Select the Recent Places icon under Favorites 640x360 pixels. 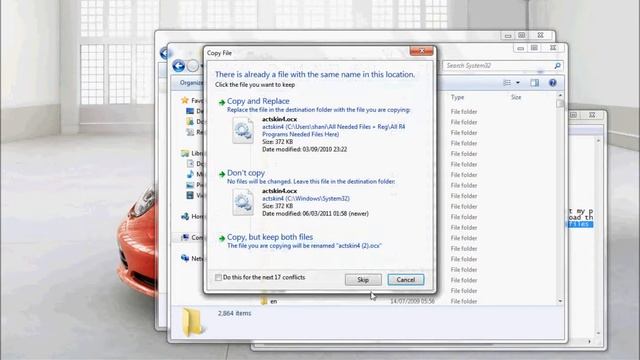click(x=190, y=132)
